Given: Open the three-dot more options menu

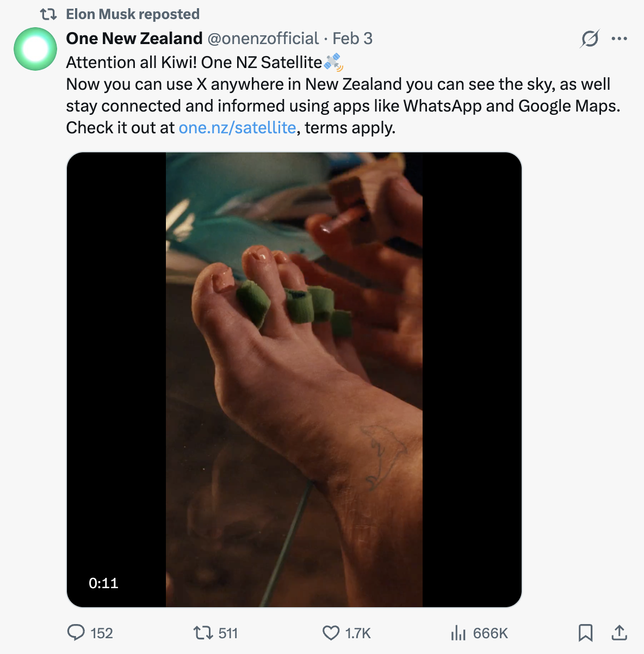Looking at the screenshot, I should [619, 39].
